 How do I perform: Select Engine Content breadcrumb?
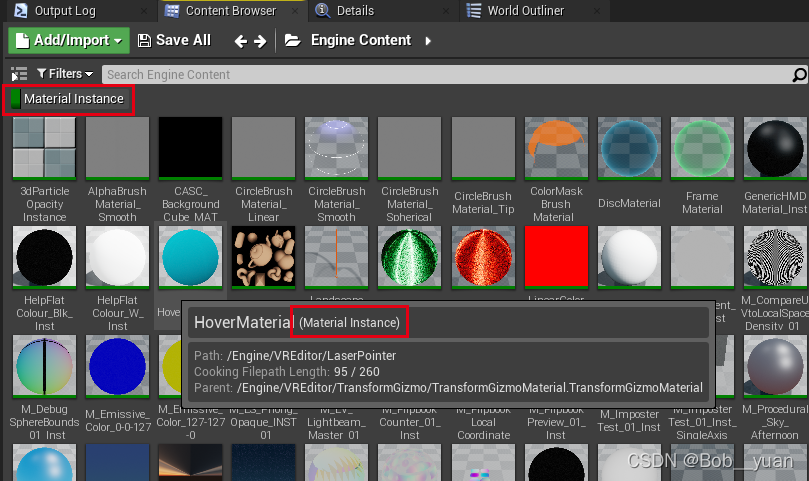click(361, 40)
